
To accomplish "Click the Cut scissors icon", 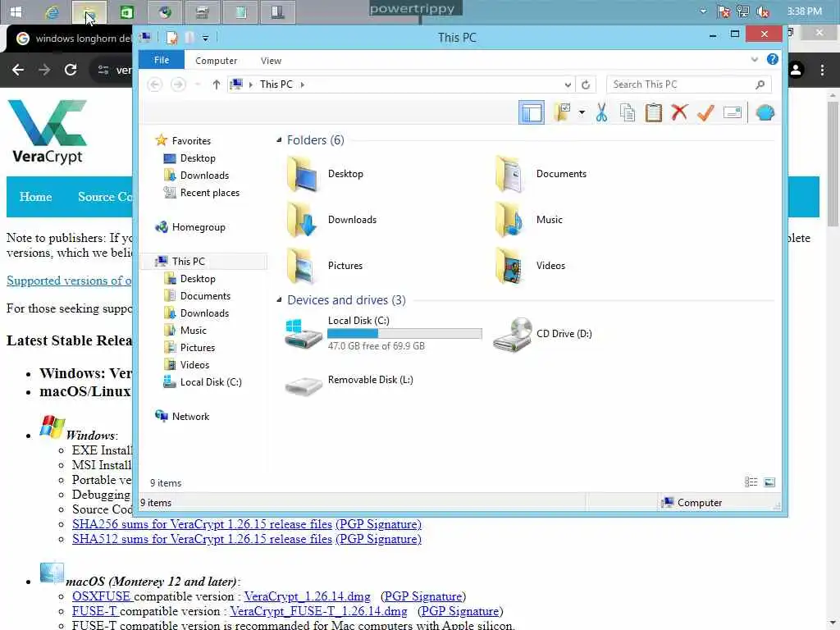I will [x=601, y=113].
